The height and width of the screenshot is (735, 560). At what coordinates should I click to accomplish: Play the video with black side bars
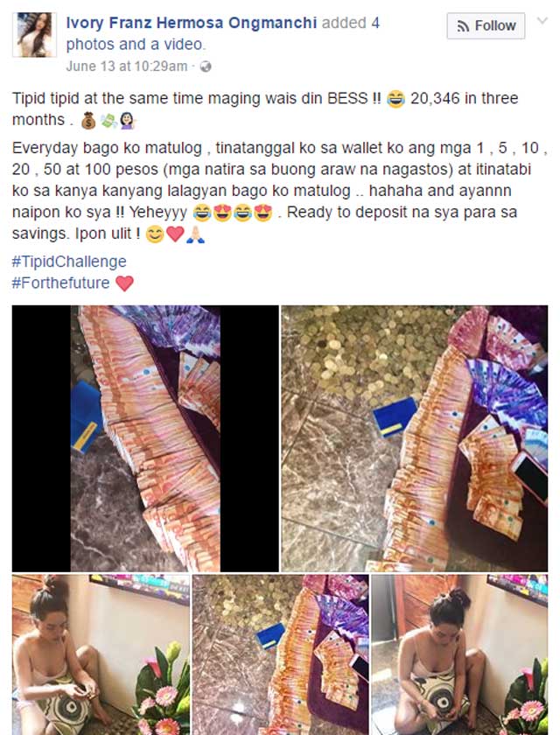(x=145, y=438)
